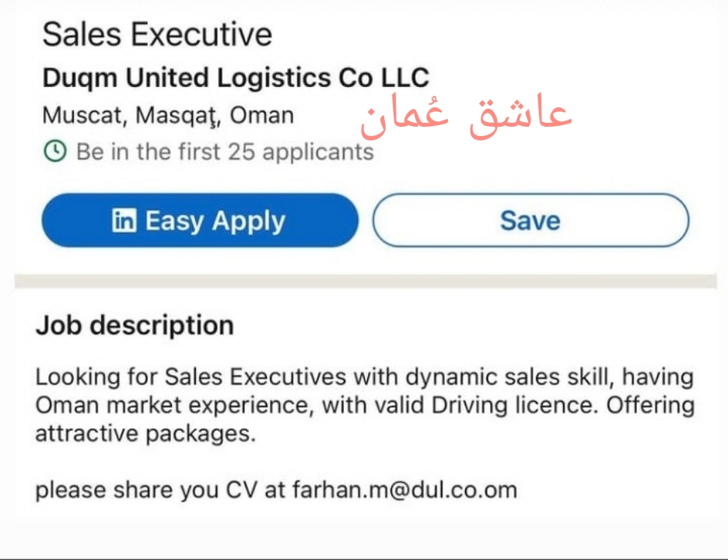Click the grey divider above Job description
This screenshot has width=728, height=560.
pyautogui.click(x=364, y=281)
